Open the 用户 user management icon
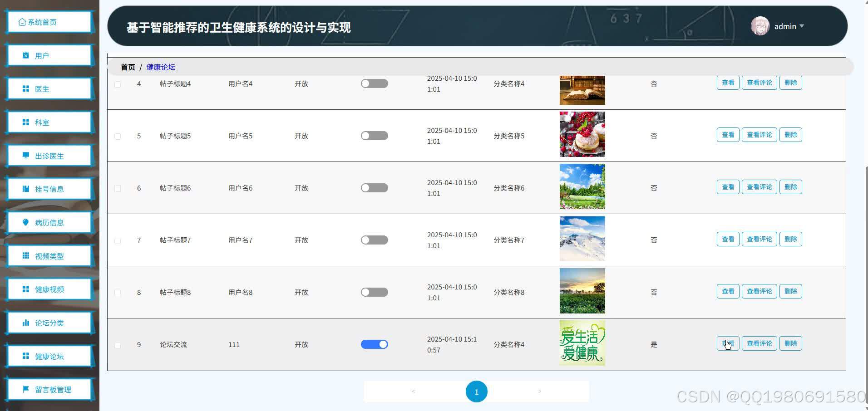 pyautogui.click(x=25, y=55)
